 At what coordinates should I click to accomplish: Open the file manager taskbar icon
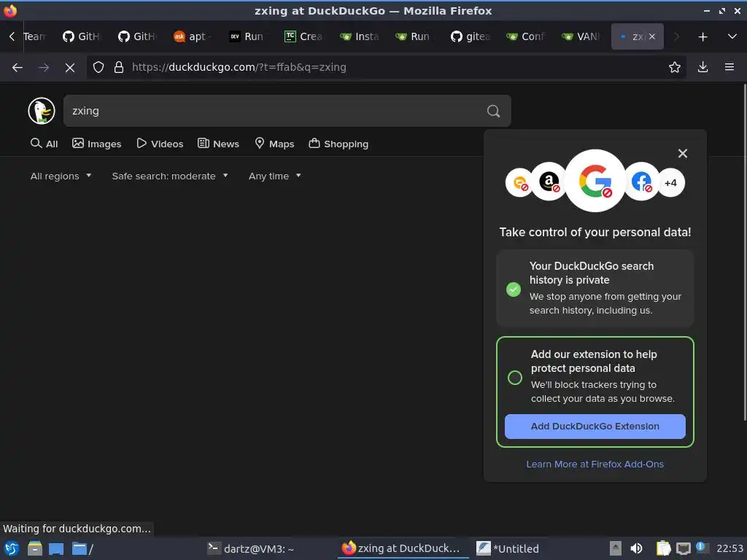coord(34,548)
